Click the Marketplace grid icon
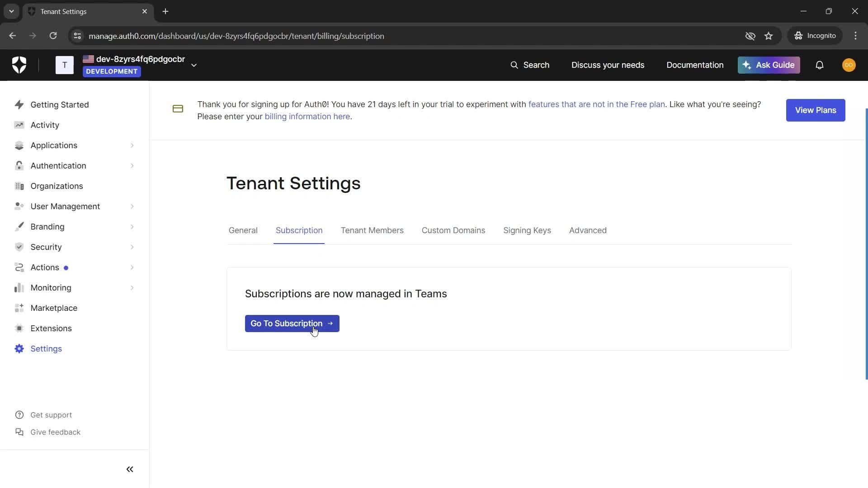Image resolution: width=868 pixels, height=488 pixels. pyautogui.click(x=19, y=308)
